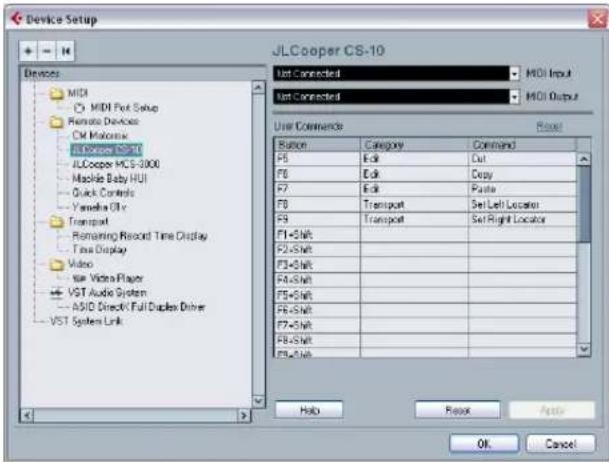
Task: Click the reset-to-first arrow toolbar button
Action: point(65,51)
